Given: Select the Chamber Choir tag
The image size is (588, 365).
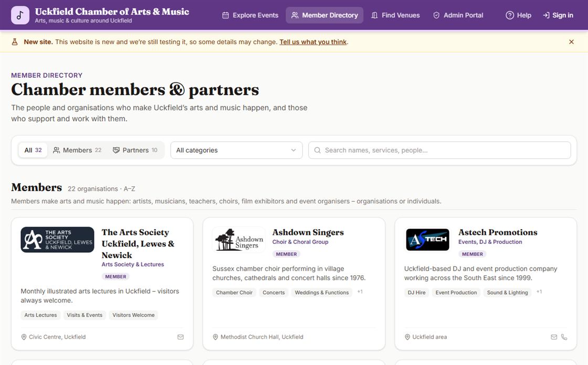Looking at the screenshot, I should coord(234,293).
